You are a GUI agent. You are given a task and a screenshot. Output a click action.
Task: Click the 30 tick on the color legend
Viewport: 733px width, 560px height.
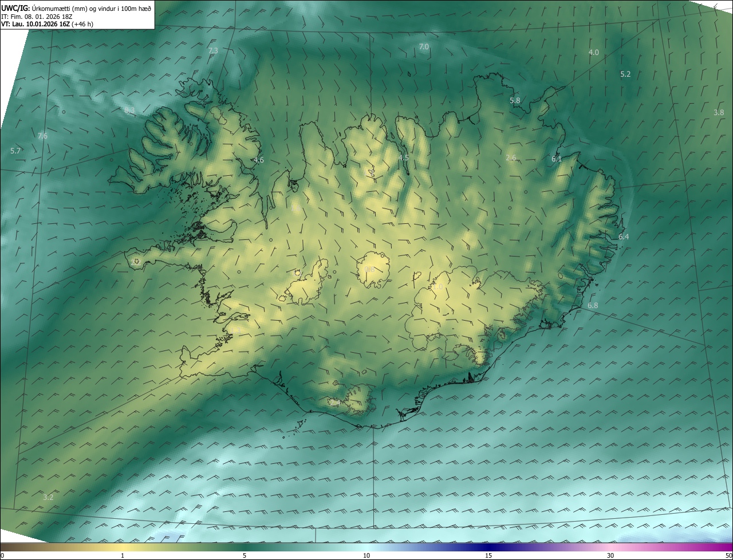[x=610, y=555]
